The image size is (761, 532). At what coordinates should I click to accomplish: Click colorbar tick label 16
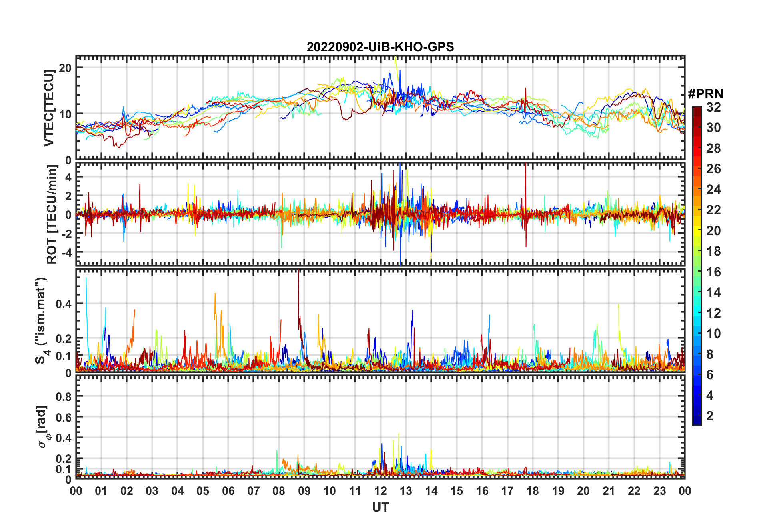[x=713, y=272]
